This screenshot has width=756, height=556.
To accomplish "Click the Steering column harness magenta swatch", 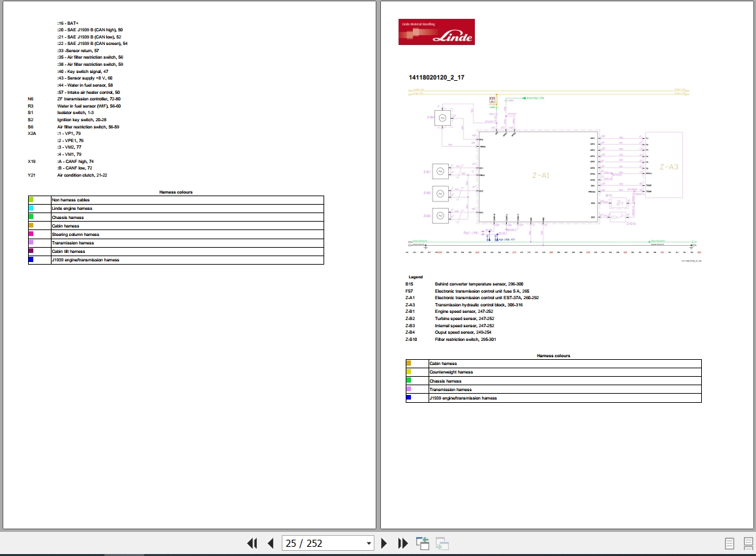I will 31,233.
